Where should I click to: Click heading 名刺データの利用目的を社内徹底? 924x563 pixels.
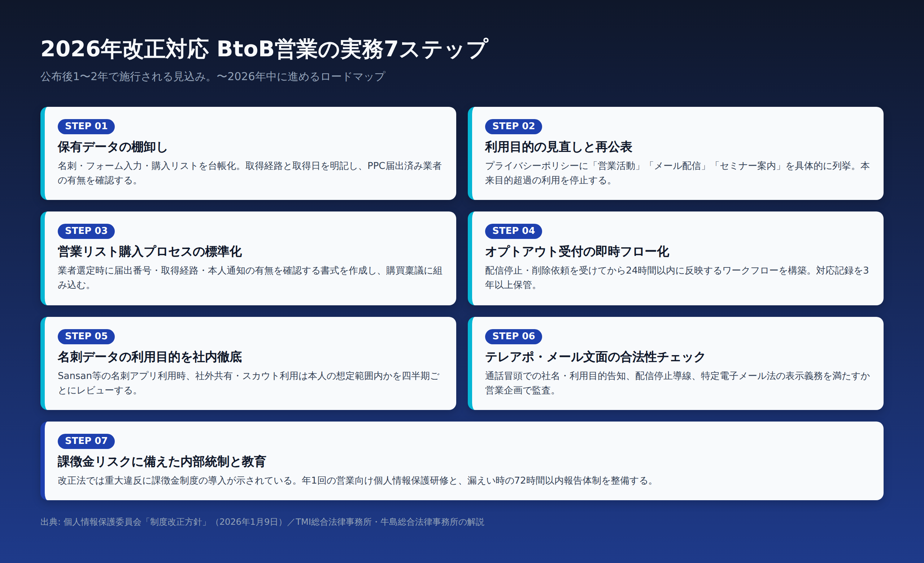click(x=150, y=357)
